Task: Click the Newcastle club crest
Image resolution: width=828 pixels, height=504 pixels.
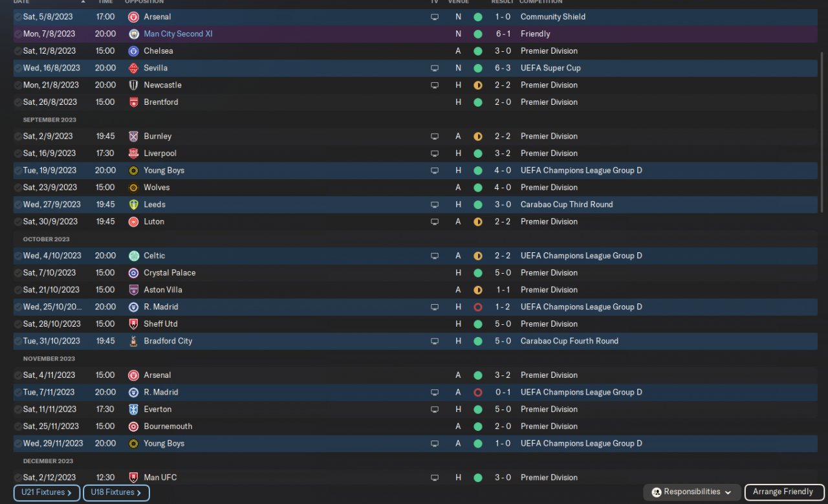Action: tap(133, 85)
